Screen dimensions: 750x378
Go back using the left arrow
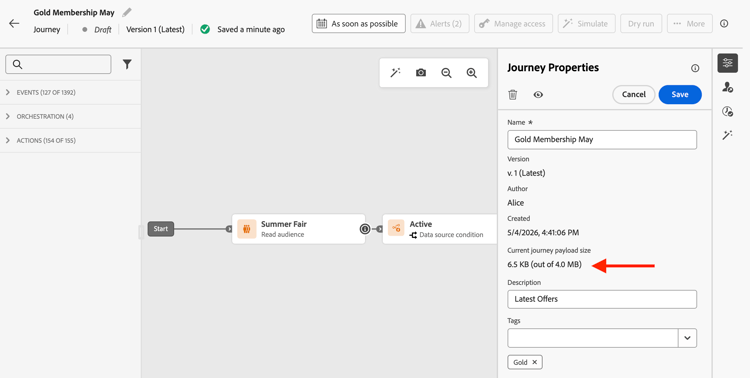point(14,23)
